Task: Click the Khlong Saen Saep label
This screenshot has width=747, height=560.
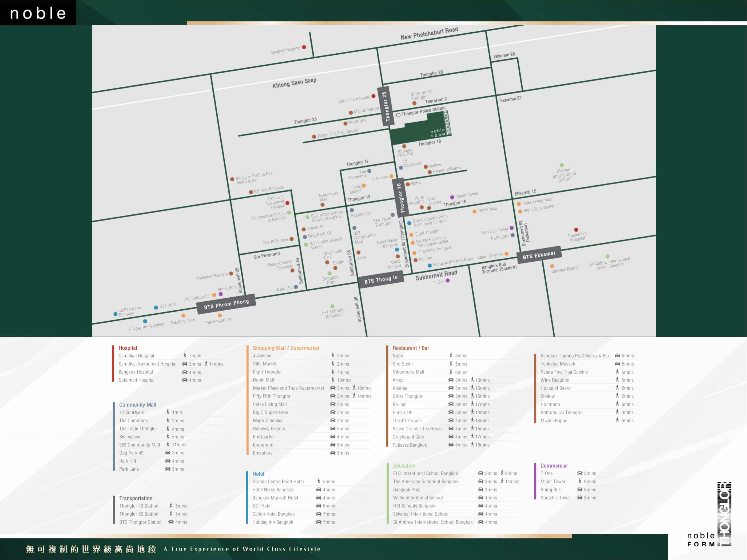Action: pyautogui.click(x=295, y=83)
